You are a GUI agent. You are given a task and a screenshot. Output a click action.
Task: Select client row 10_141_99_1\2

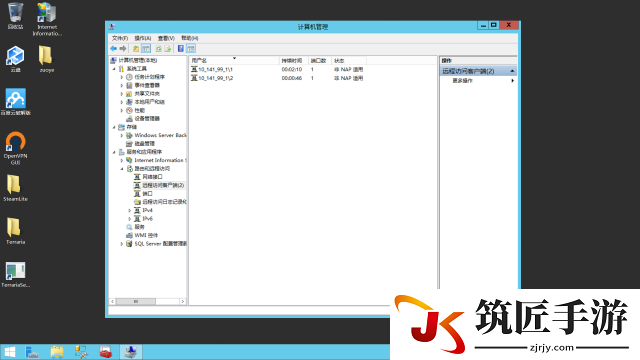pyautogui.click(x=216, y=78)
